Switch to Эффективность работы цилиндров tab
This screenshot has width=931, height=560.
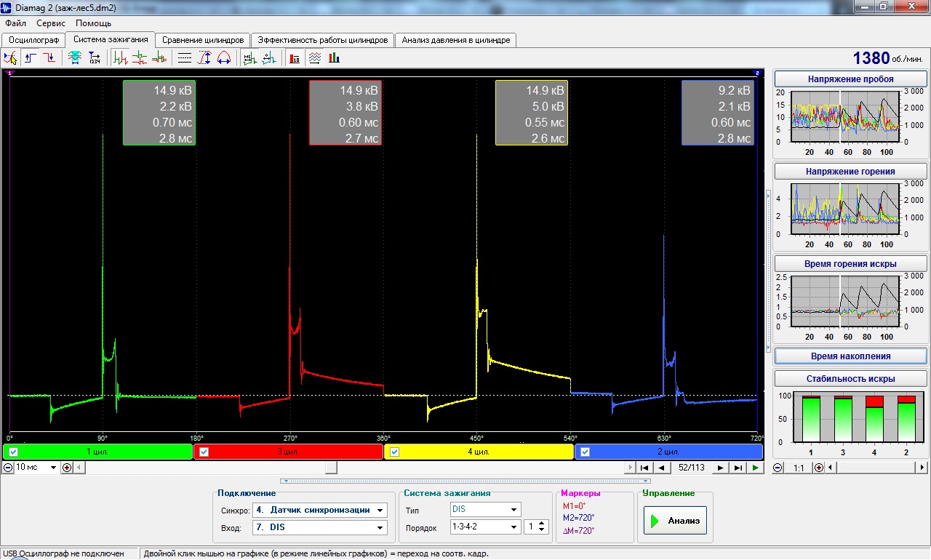pos(324,40)
